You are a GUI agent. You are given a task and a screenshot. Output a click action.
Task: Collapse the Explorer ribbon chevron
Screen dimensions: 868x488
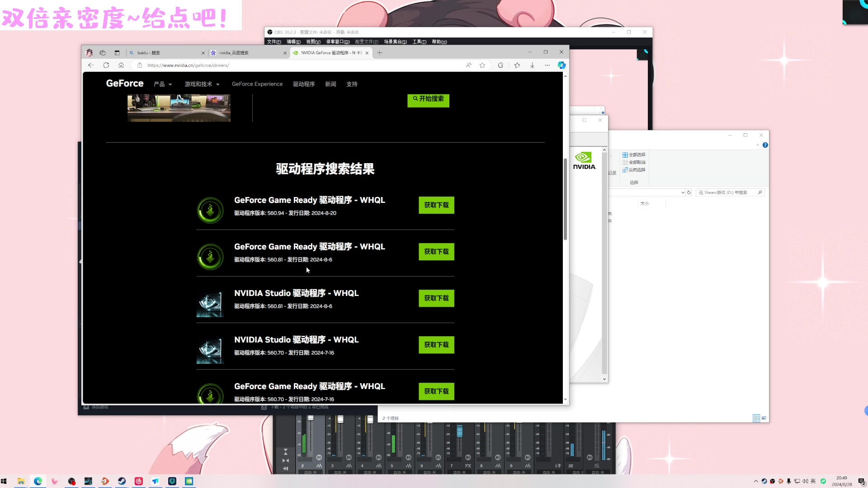pos(758,145)
